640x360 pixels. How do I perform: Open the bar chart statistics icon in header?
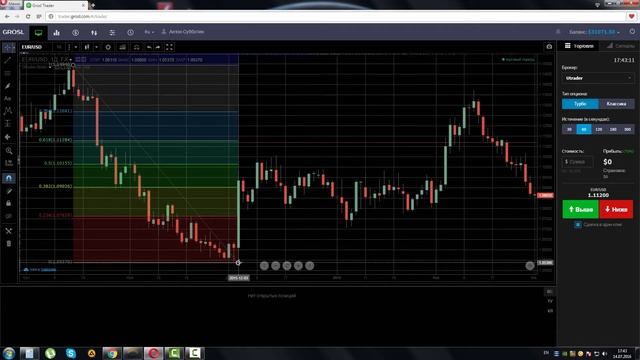coord(57,33)
